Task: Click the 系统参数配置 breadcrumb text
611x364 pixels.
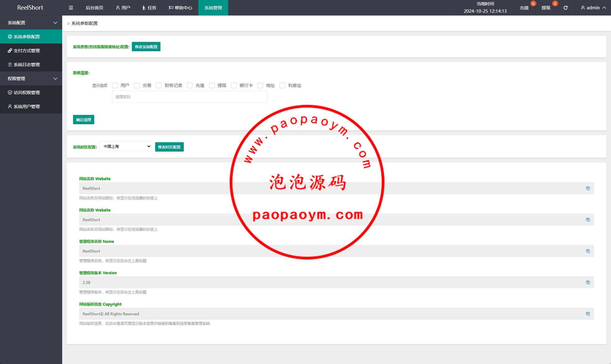Action: tap(85, 23)
